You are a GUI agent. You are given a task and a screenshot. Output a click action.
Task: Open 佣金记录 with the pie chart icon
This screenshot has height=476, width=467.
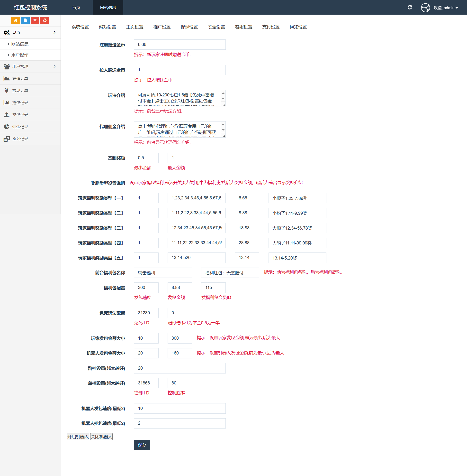pos(20,127)
